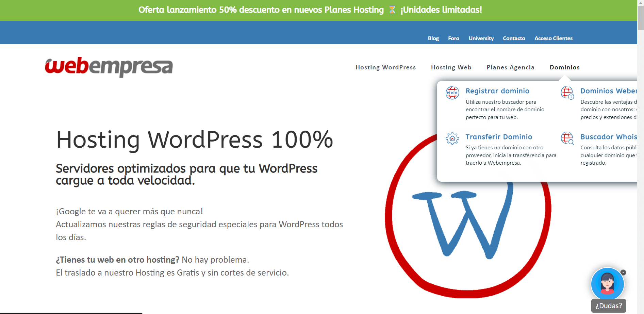This screenshot has height=314, width=644.
Task: Click text "¿Tienes tu web en otro hosting?"
Action: [x=117, y=260]
